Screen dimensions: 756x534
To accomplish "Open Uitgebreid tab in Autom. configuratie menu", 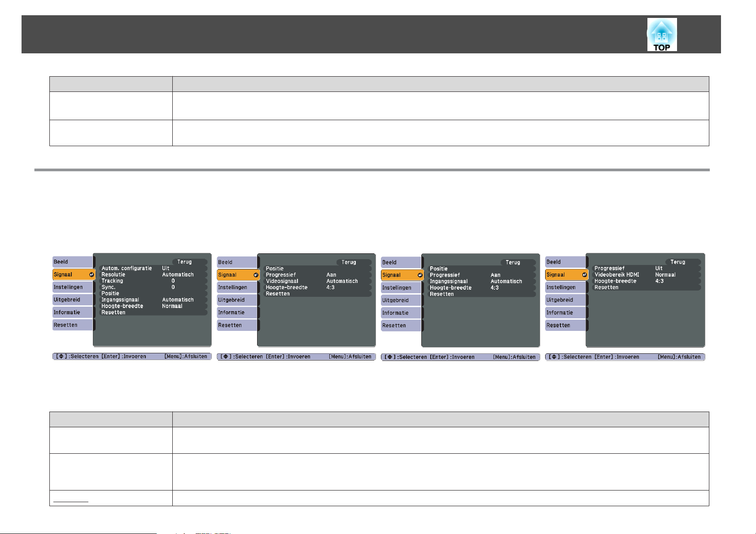I will click(x=73, y=300).
